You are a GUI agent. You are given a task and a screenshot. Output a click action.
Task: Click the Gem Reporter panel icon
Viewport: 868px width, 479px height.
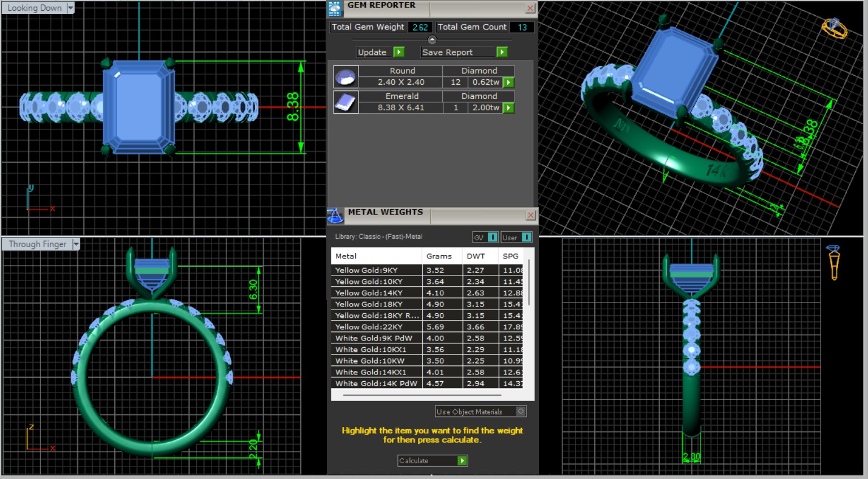335,8
